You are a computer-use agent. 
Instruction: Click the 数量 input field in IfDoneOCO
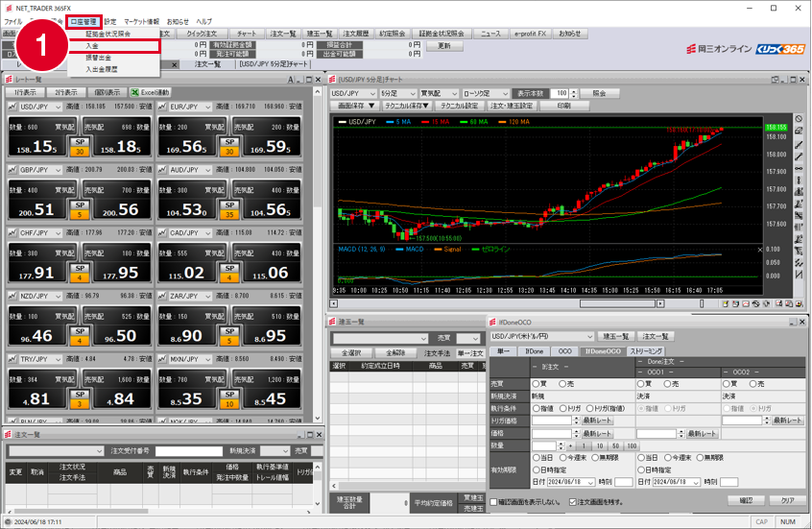(x=544, y=445)
